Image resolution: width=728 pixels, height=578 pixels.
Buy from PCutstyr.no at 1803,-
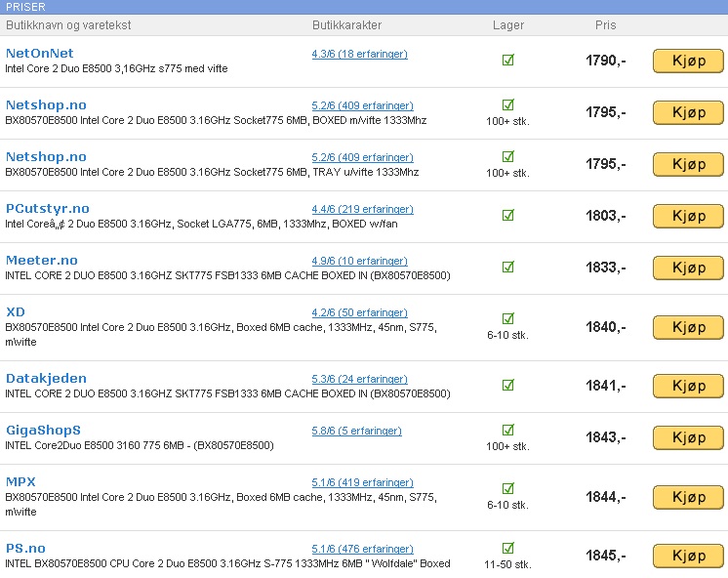coord(688,216)
